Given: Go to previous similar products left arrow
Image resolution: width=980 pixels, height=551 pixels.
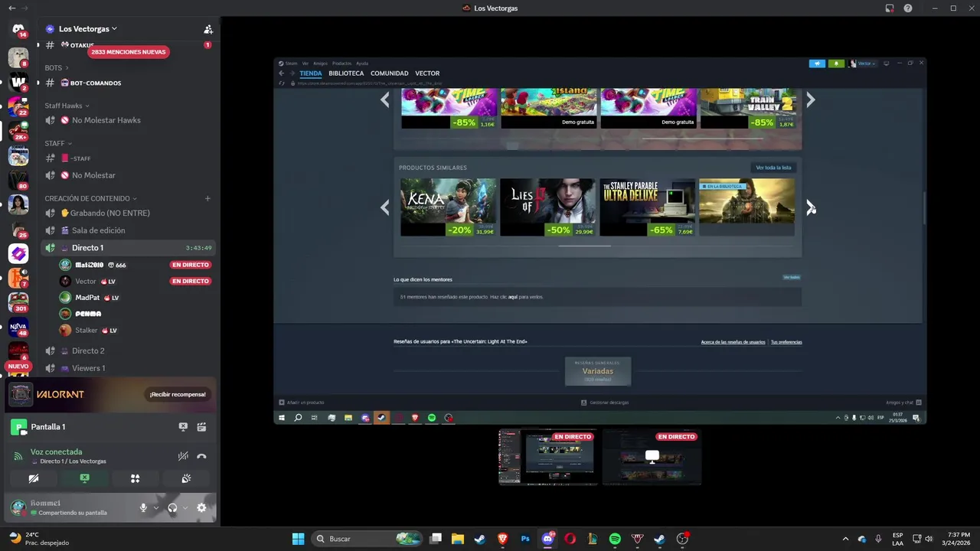Looking at the screenshot, I should pos(385,207).
